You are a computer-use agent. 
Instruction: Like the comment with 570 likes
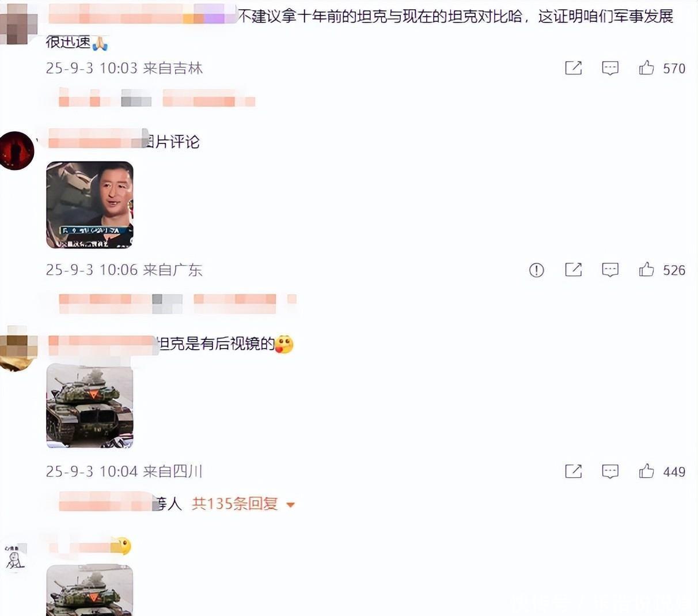pyautogui.click(x=646, y=68)
